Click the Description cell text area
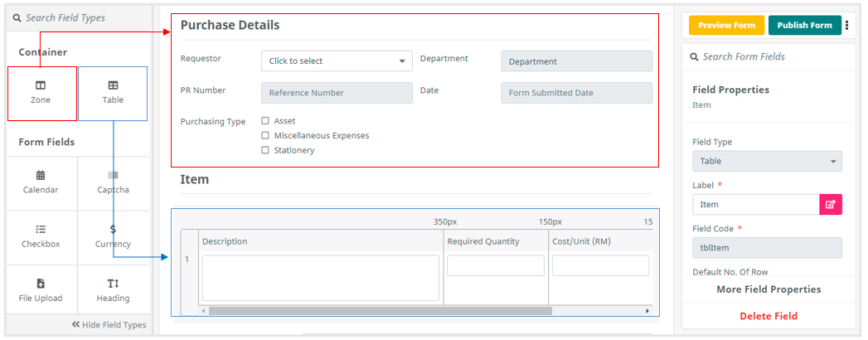Image resolution: width=868 pixels, height=340 pixels. (321, 278)
